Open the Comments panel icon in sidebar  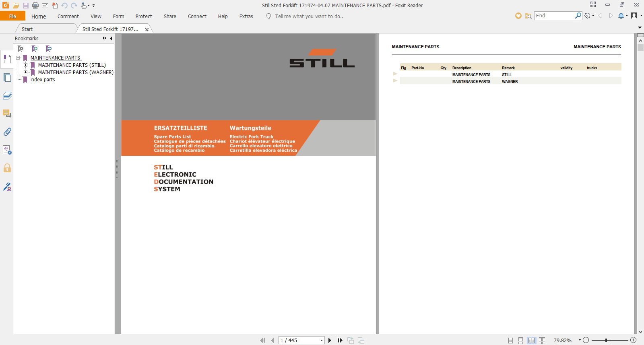[x=7, y=114]
